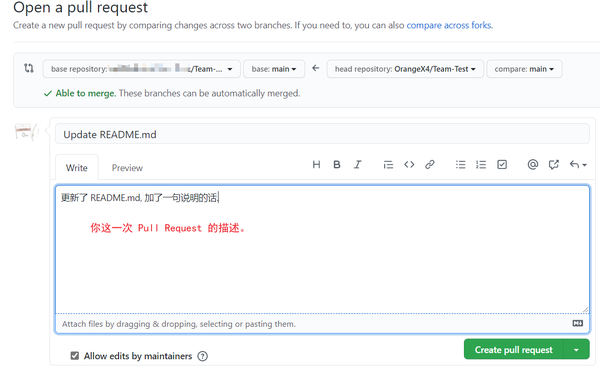600x368 pixels.
Task: Click the compare branches swap icon
Action: coord(29,68)
